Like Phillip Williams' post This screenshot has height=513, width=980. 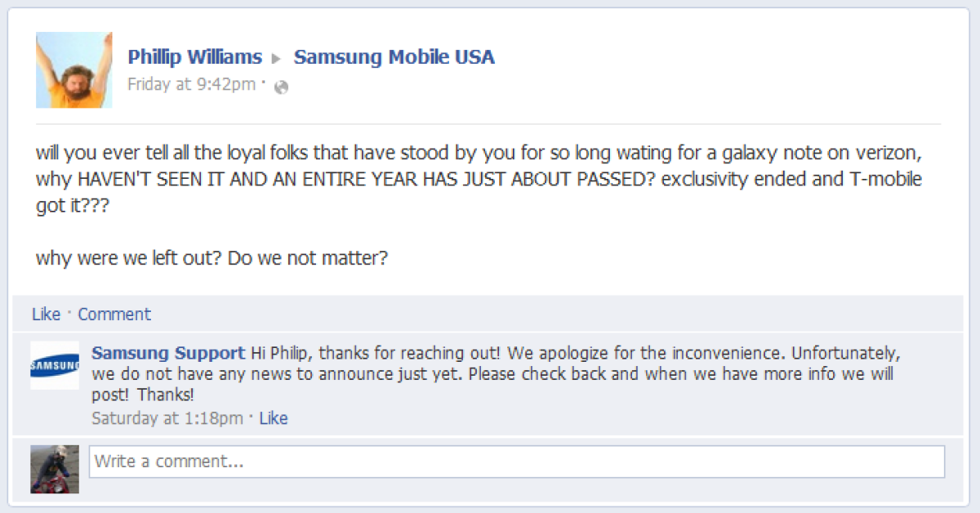click(46, 314)
